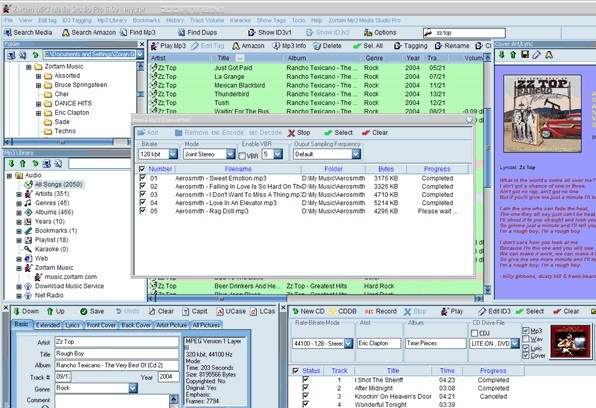Click Sel. All in the song list toolbar
Image resolution: width=596 pixels, height=408 pixels.
368,46
